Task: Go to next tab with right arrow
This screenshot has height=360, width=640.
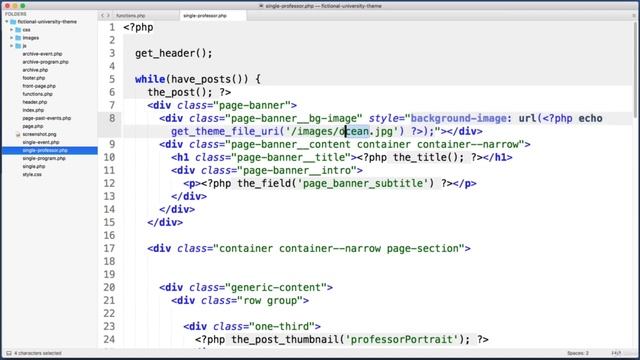Action: [x=108, y=16]
